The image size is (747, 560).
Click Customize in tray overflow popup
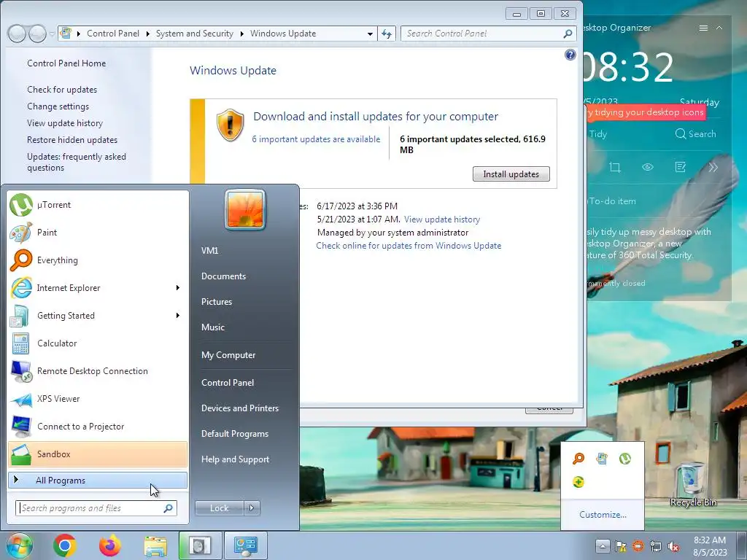tap(603, 515)
